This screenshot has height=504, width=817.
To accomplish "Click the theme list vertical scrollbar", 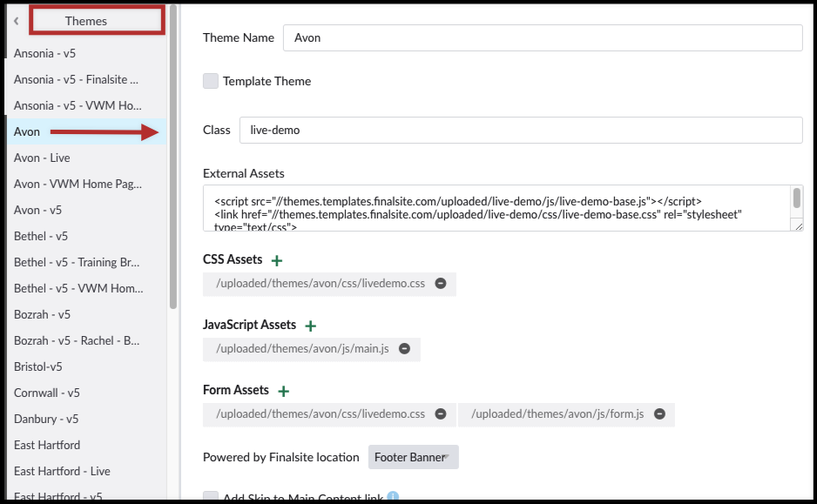I will click(173, 156).
